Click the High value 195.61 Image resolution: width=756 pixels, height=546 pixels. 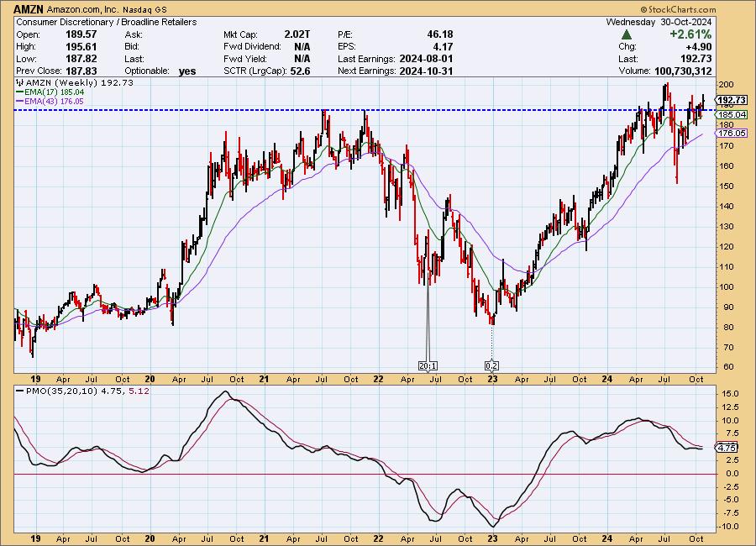[81, 47]
